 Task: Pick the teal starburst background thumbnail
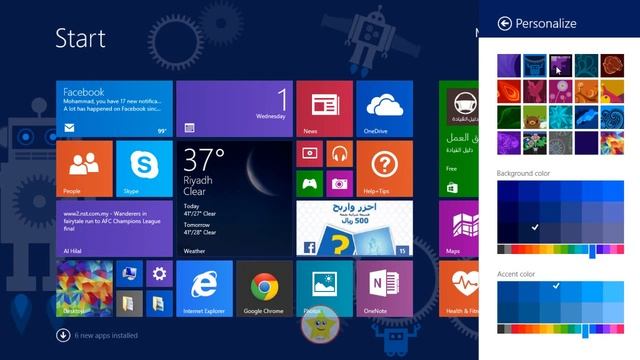560,117
